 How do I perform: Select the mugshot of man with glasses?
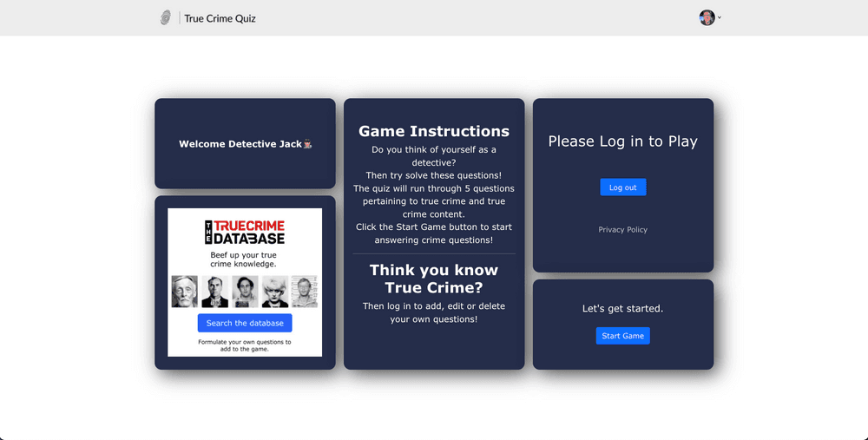pos(305,292)
